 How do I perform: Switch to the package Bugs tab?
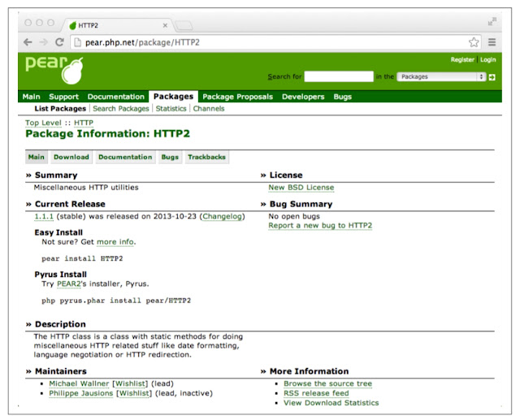click(170, 157)
